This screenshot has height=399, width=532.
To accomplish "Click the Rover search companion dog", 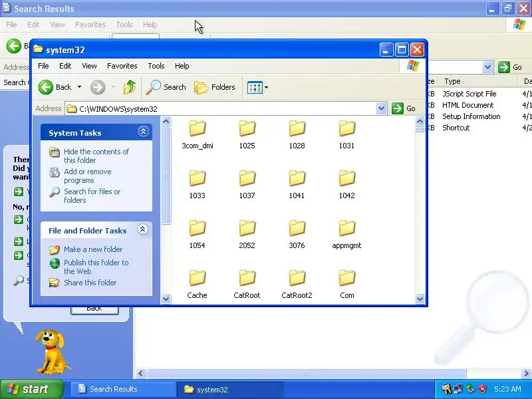I will point(52,352).
